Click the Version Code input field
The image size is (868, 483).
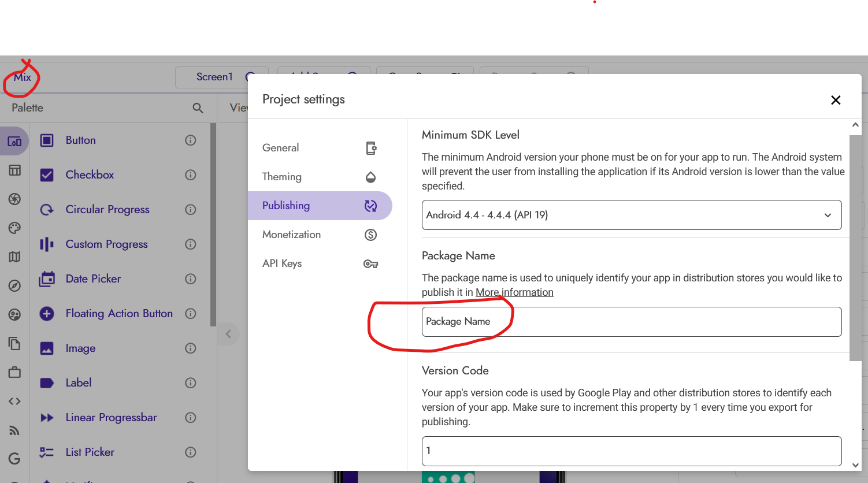(x=632, y=451)
